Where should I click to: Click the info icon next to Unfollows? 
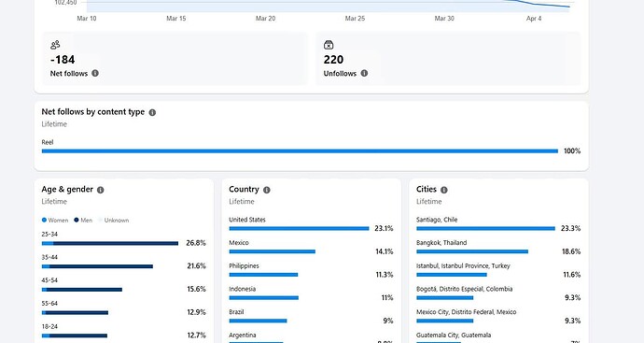[364, 73]
